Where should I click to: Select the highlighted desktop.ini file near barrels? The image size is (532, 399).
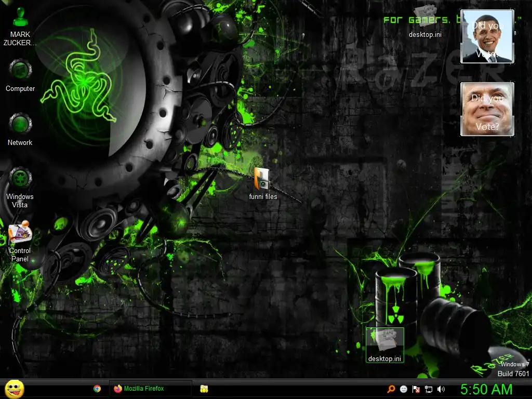(x=385, y=345)
